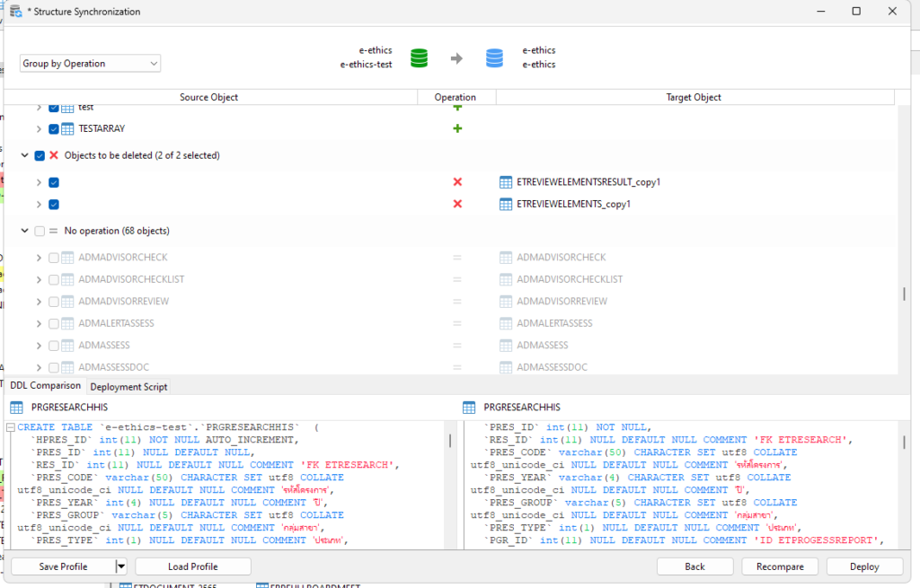Click the Deploy button

click(864, 566)
